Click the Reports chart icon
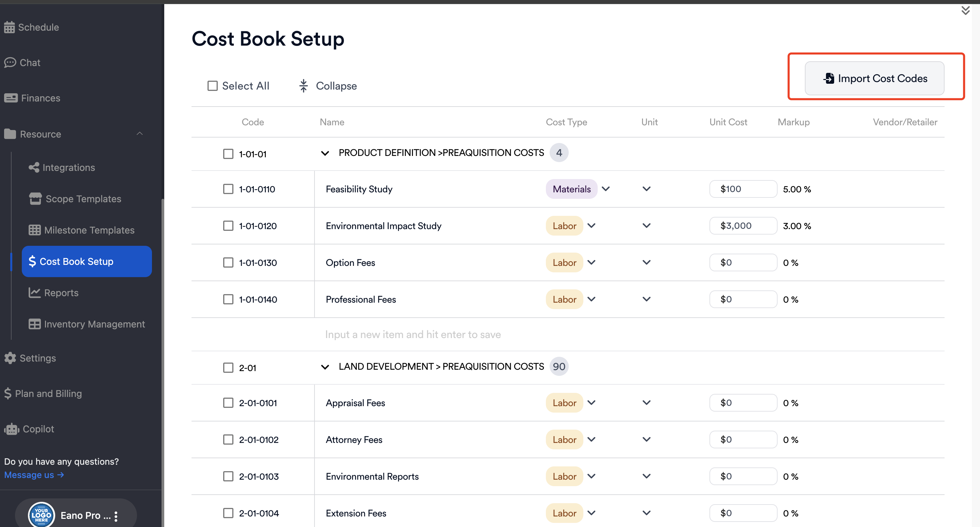This screenshot has height=527, width=980. click(x=35, y=292)
